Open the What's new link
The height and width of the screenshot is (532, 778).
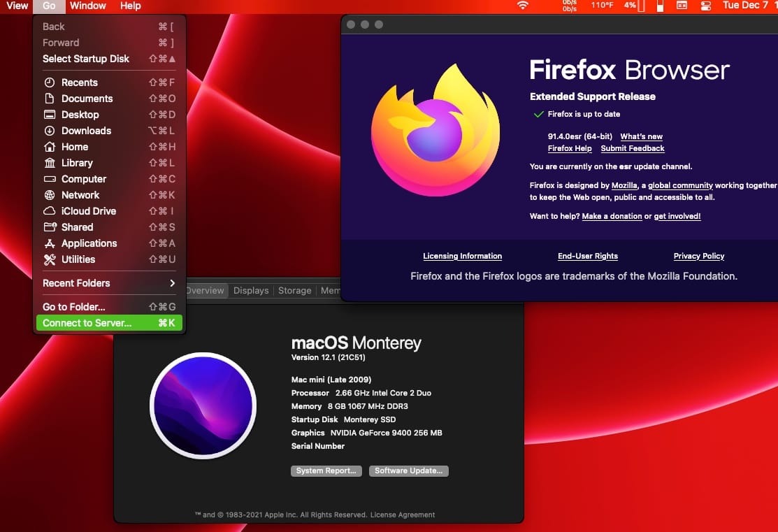point(641,136)
